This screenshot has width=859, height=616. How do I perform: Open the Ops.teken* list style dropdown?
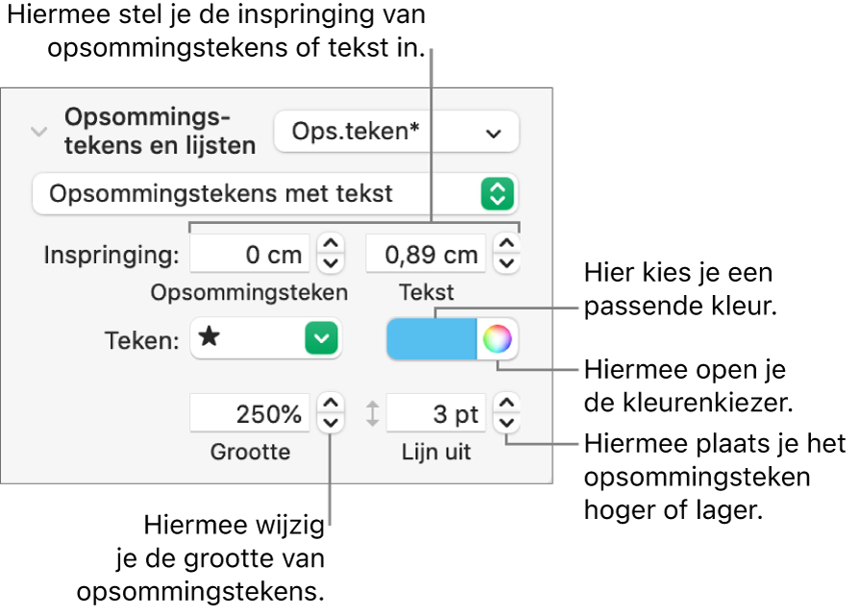point(396,133)
